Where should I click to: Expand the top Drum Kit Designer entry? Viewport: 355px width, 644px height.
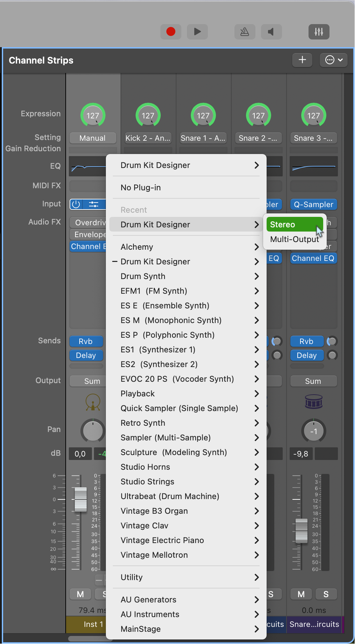(x=186, y=165)
